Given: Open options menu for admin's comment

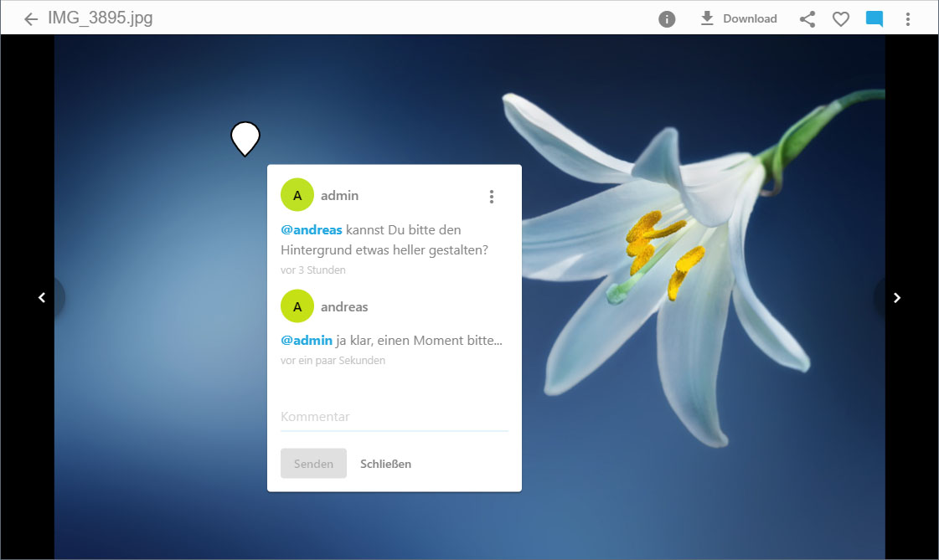Looking at the screenshot, I should [492, 197].
